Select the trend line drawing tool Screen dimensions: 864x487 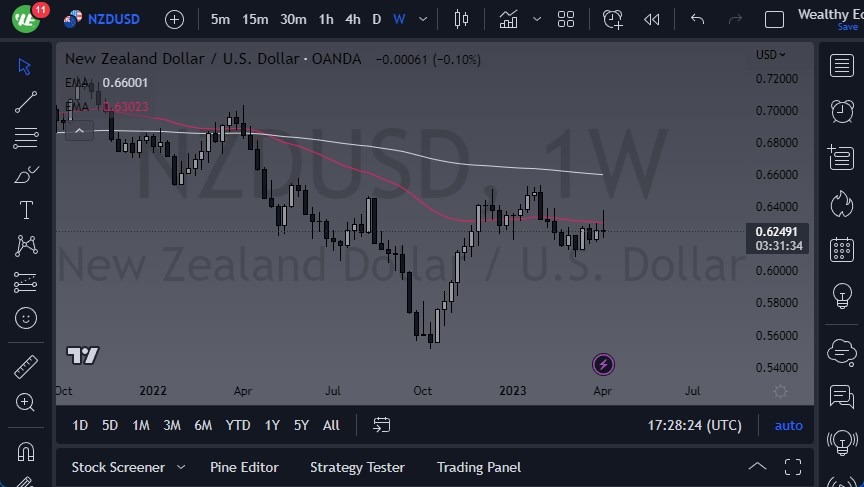point(26,101)
